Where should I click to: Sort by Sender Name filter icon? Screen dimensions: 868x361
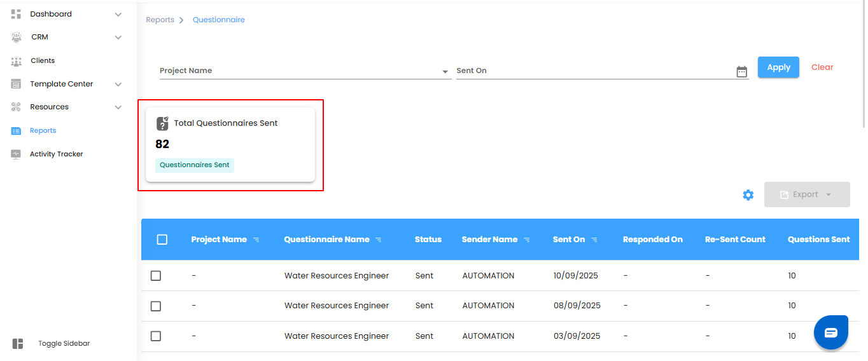527,240
